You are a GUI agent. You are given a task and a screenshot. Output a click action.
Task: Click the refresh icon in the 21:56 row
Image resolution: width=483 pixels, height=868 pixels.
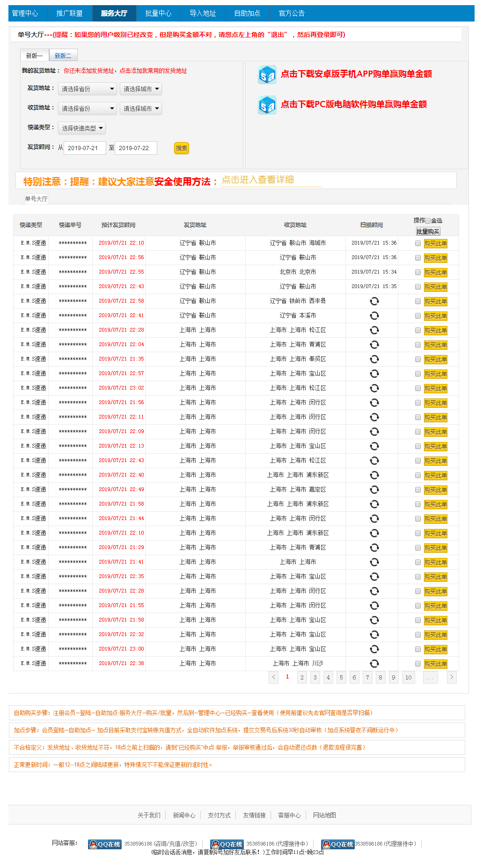[374, 403]
